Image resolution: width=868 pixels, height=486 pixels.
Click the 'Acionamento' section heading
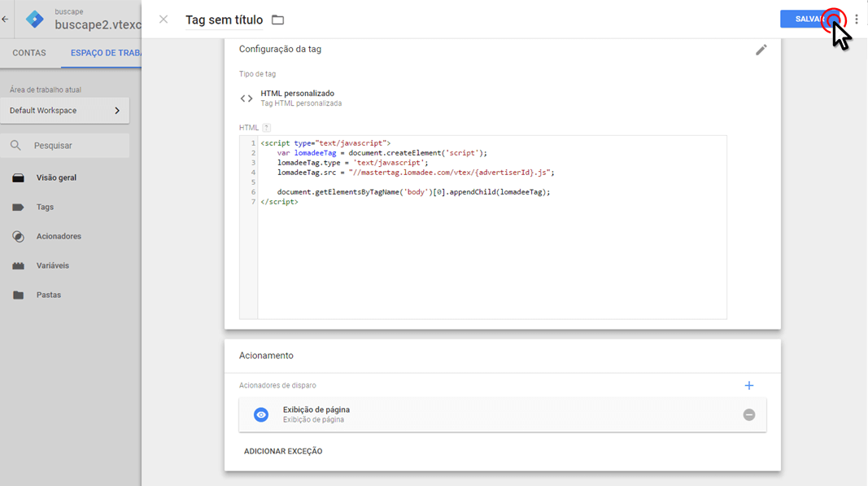click(x=266, y=356)
